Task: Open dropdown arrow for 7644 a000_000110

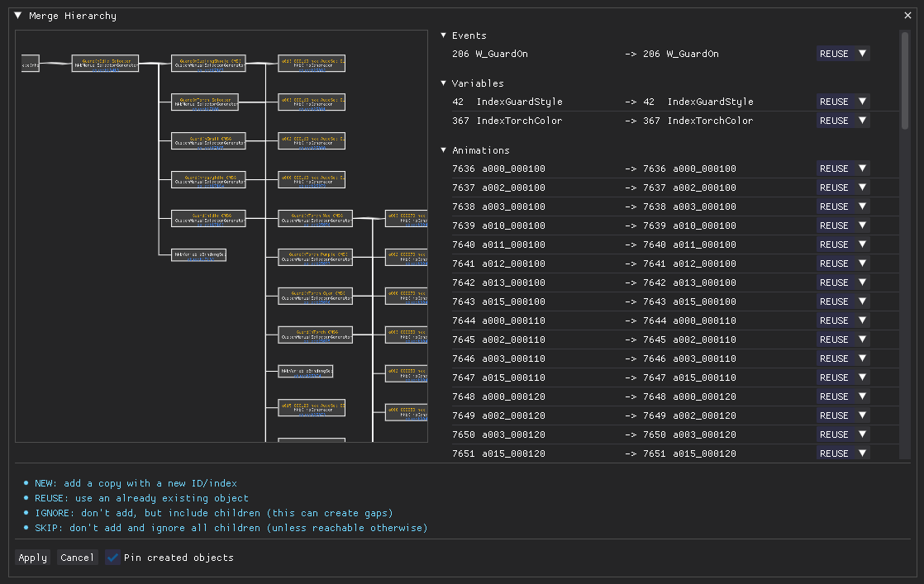Action: (x=862, y=320)
